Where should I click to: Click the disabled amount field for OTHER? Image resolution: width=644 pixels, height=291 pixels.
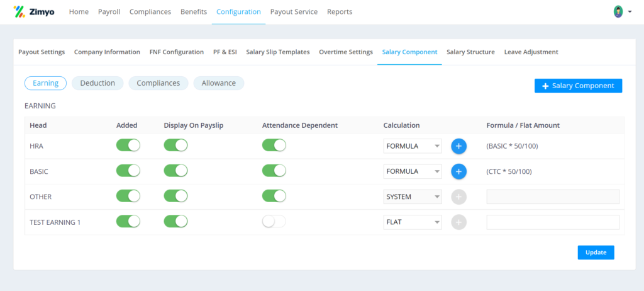553,197
